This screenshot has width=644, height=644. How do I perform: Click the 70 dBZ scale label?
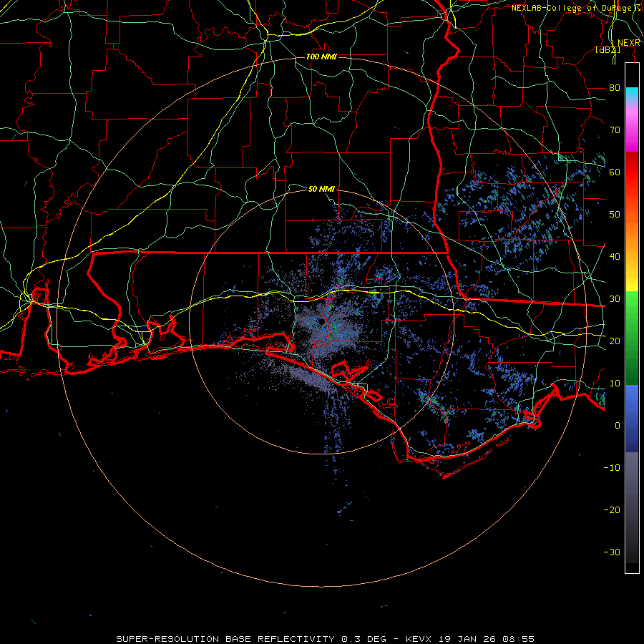click(x=615, y=130)
